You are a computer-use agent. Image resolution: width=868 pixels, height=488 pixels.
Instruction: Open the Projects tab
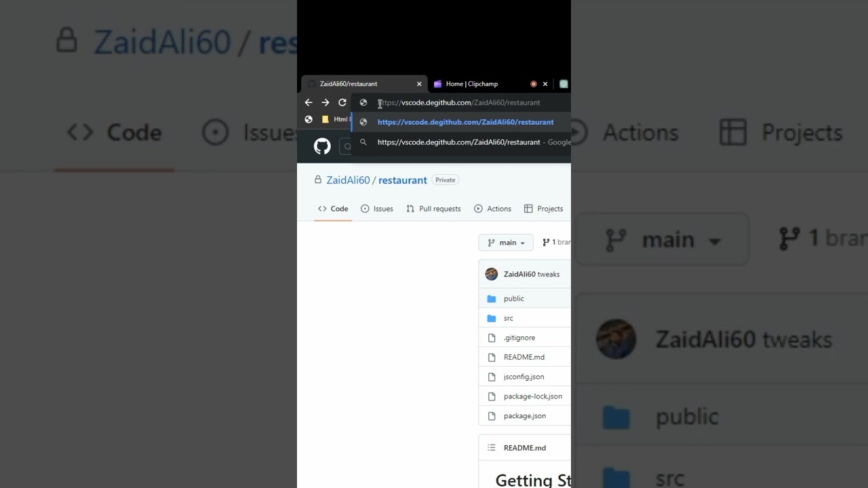click(544, 209)
